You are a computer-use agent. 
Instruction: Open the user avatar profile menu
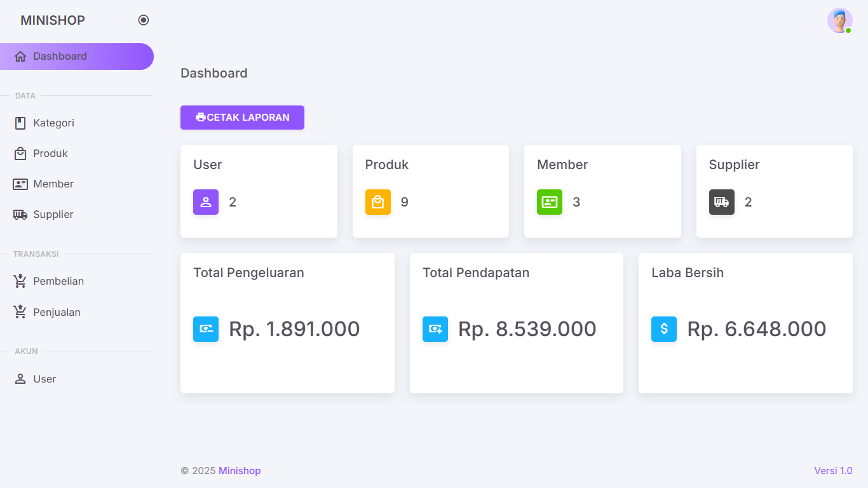pyautogui.click(x=839, y=20)
